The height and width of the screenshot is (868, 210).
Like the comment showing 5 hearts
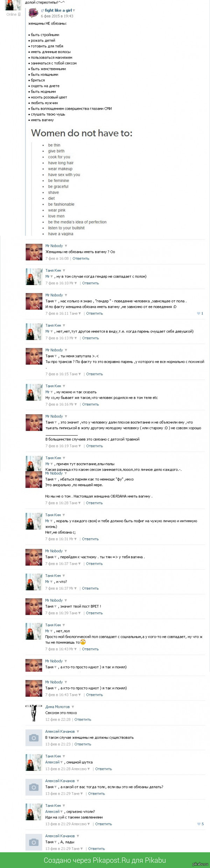[x=200, y=824]
